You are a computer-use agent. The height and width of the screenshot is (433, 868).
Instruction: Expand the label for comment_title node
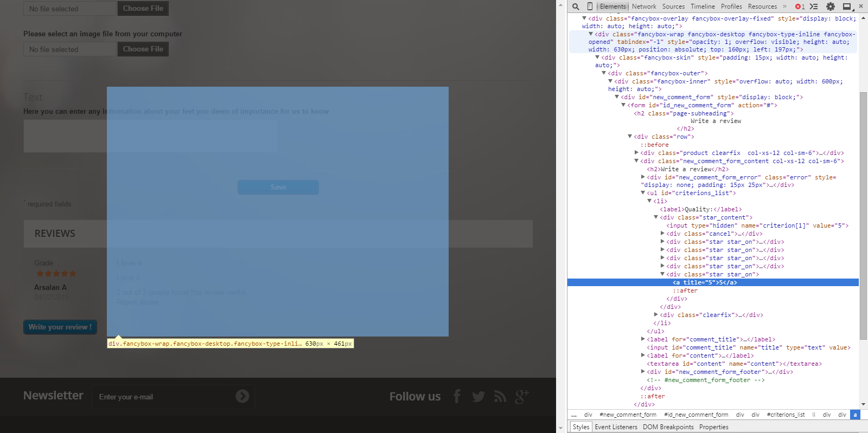tap(643, 339)
